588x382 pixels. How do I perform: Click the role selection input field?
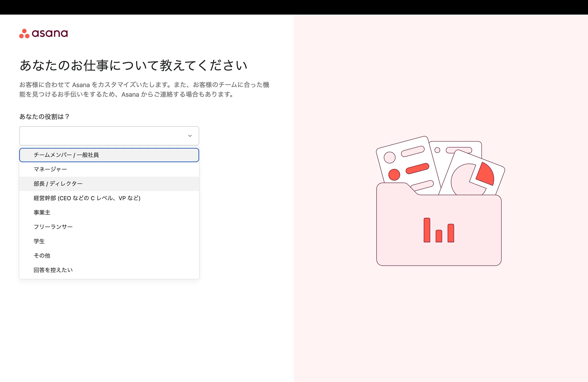pos(109,136)
